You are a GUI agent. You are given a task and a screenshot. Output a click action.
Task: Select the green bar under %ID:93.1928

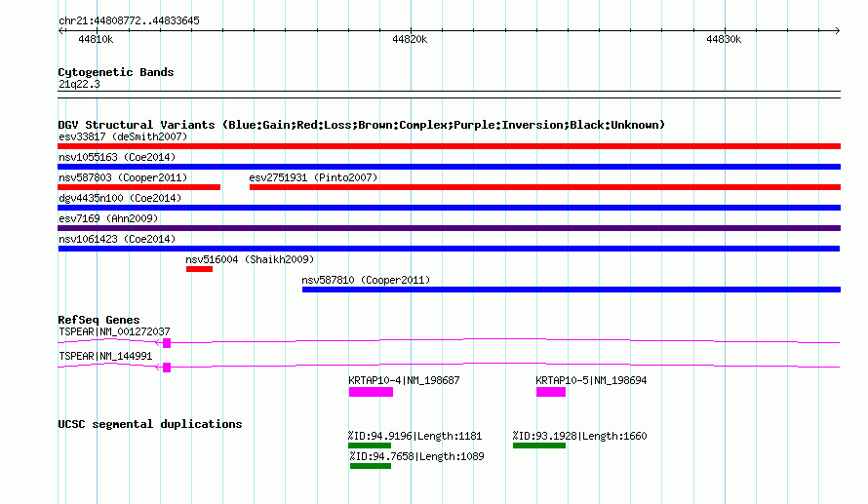539,446
